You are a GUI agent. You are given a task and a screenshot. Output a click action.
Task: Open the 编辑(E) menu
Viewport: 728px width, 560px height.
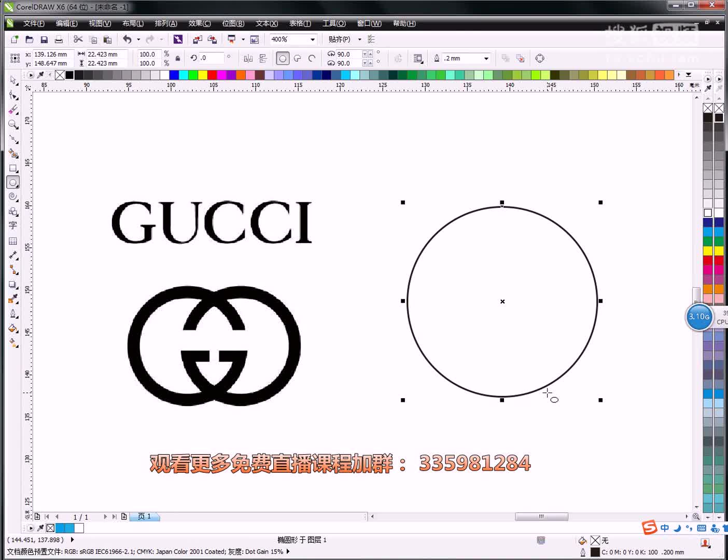pyautogui.click(x=66, y=23)
